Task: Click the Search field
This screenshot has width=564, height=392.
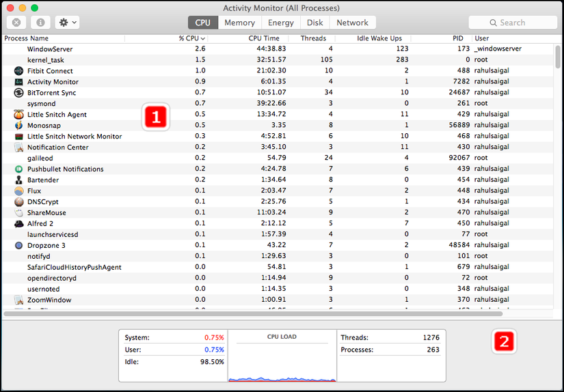Action: pos(513,23)
